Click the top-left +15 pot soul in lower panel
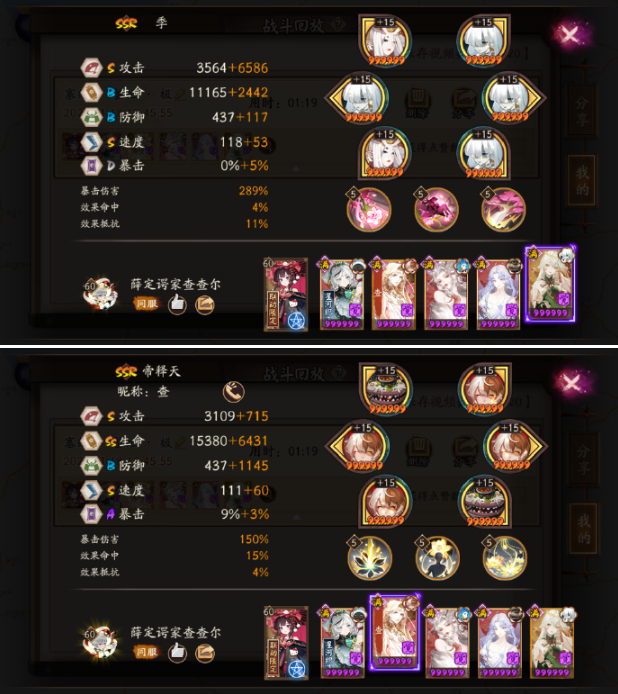The image size is (618, 694). 386,389
